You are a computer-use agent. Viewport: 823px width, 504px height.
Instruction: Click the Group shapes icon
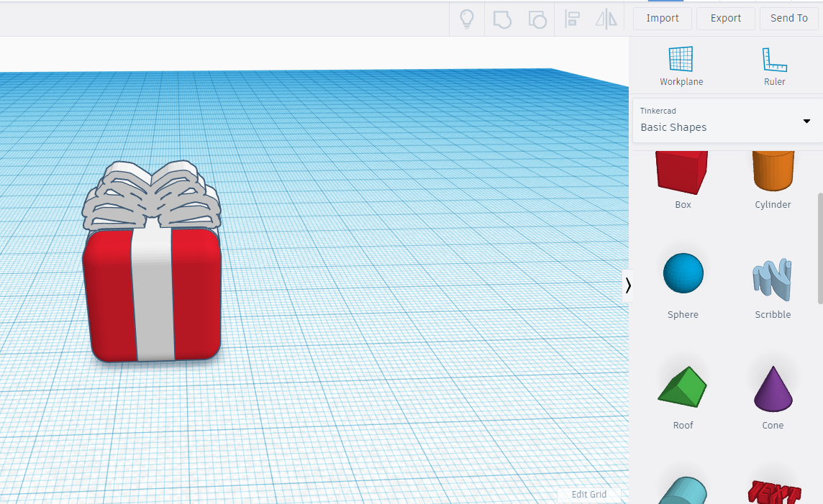[x=502, y=19]
